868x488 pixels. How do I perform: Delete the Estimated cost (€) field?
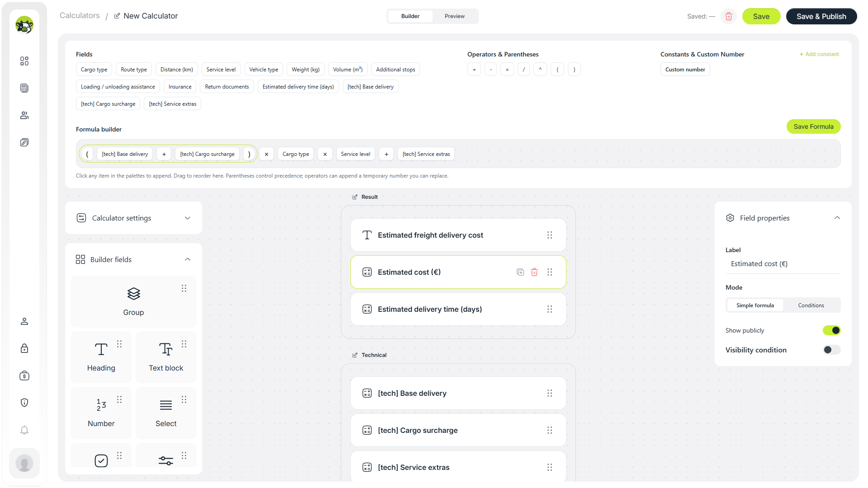click(x=534, y=272)
